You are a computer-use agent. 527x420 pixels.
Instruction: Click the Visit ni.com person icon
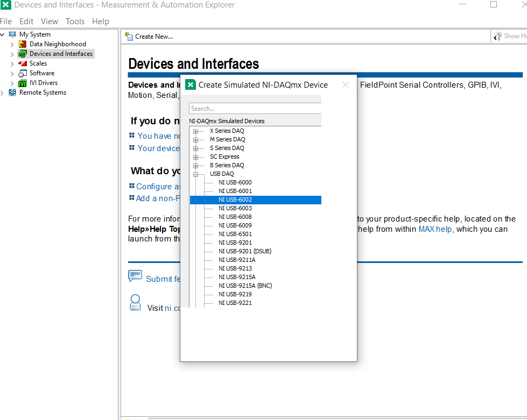(136, 302)
